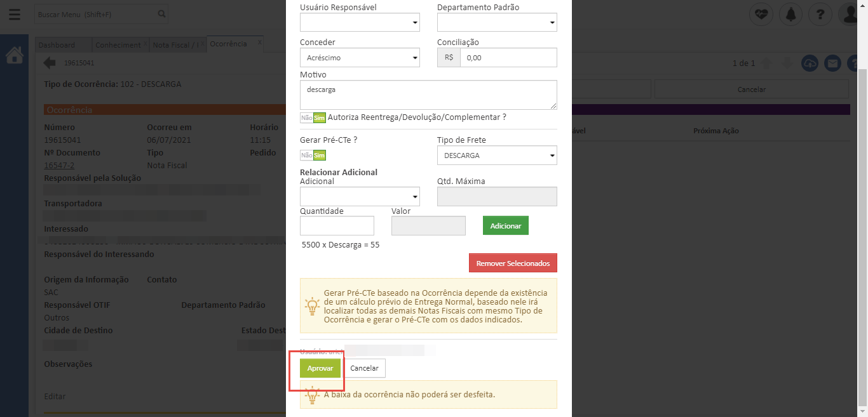Click the green Aprovar button
868x417 pixels.
(x=320, y=368)
